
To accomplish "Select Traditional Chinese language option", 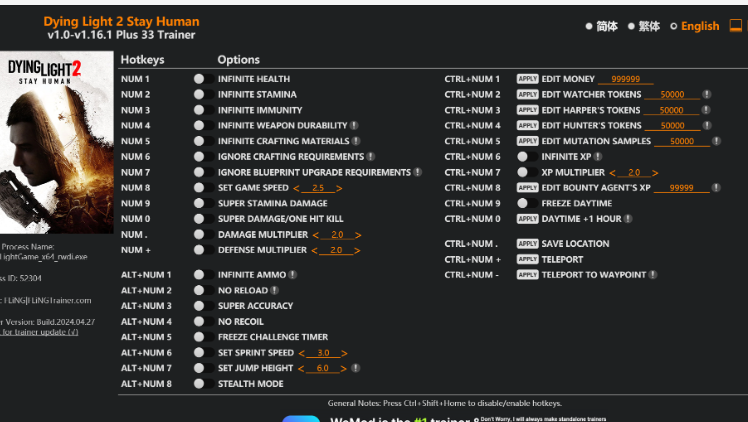I will pos(644,26).
